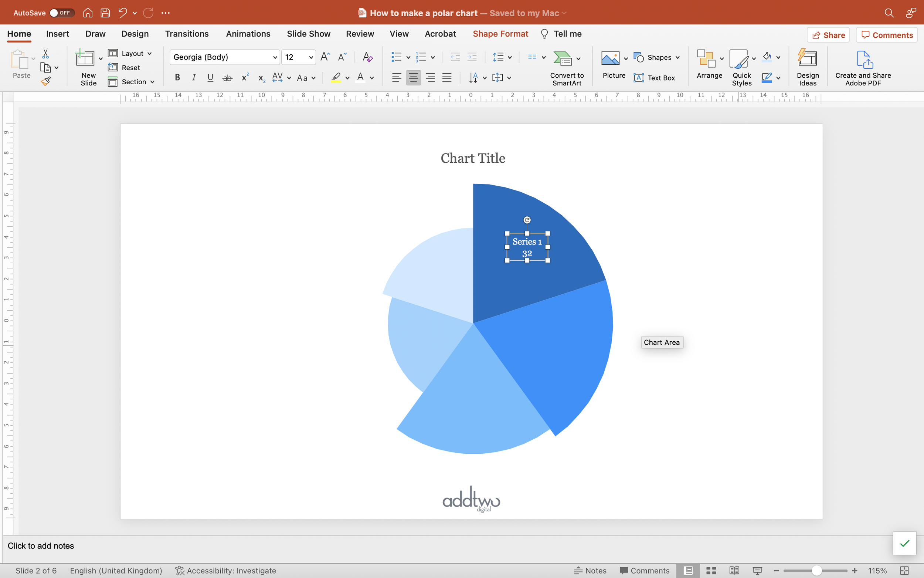Click Convert to SmartArt icon
The image size is (924, 578).
pyautogui.click(x=563, y=58)
